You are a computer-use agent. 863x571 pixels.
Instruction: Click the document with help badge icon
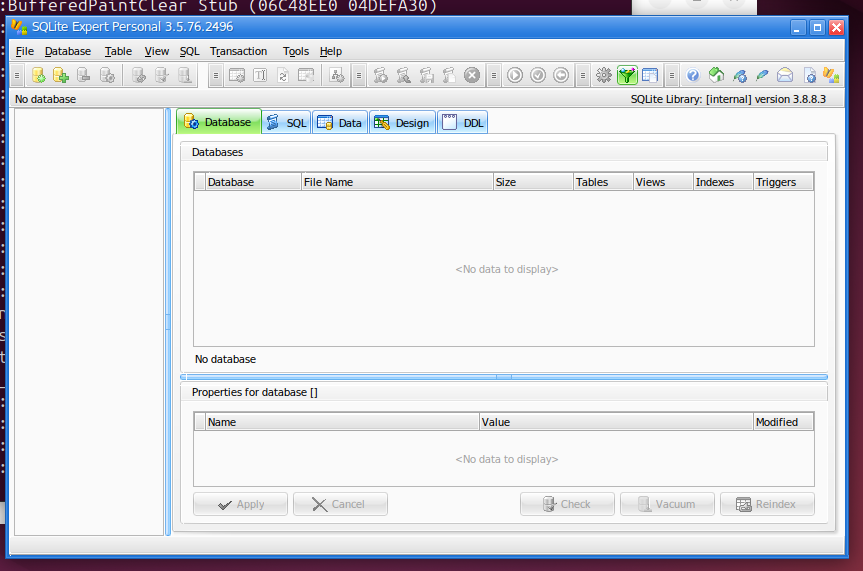coord(809,75)
